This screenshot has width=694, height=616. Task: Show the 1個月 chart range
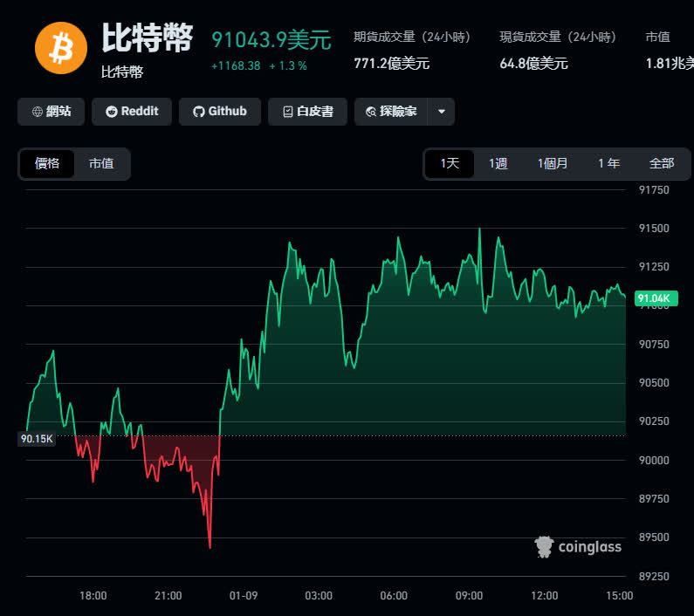[553, 163]
